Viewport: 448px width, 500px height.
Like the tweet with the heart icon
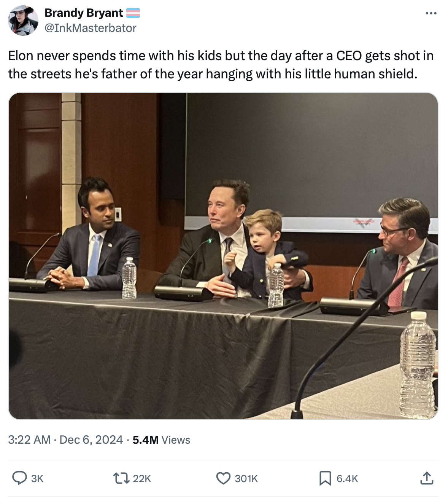click(x=223, y=478)
